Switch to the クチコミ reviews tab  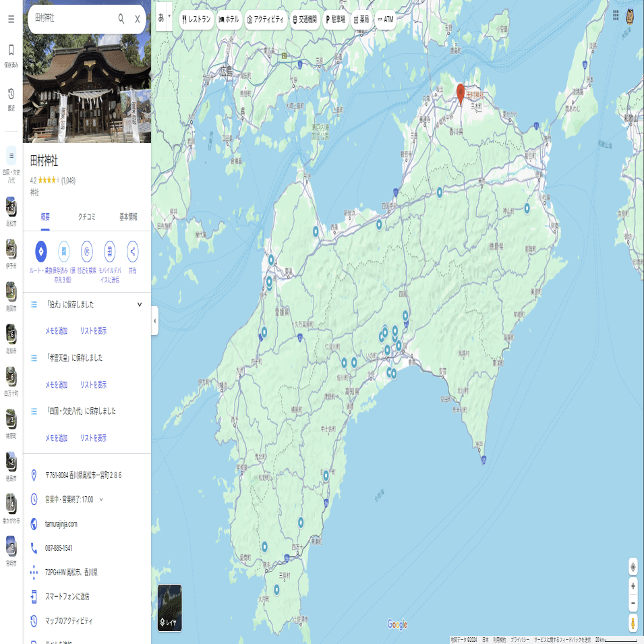coord(87,217)
